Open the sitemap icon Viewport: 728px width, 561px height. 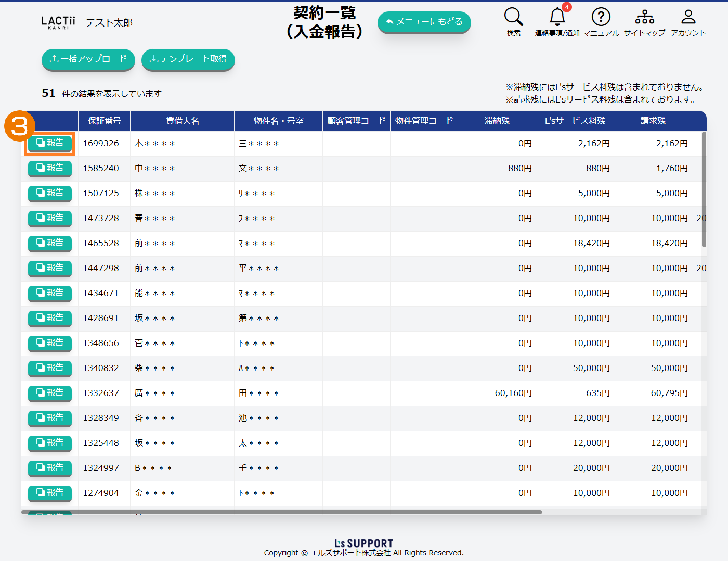tap(644, 17)
